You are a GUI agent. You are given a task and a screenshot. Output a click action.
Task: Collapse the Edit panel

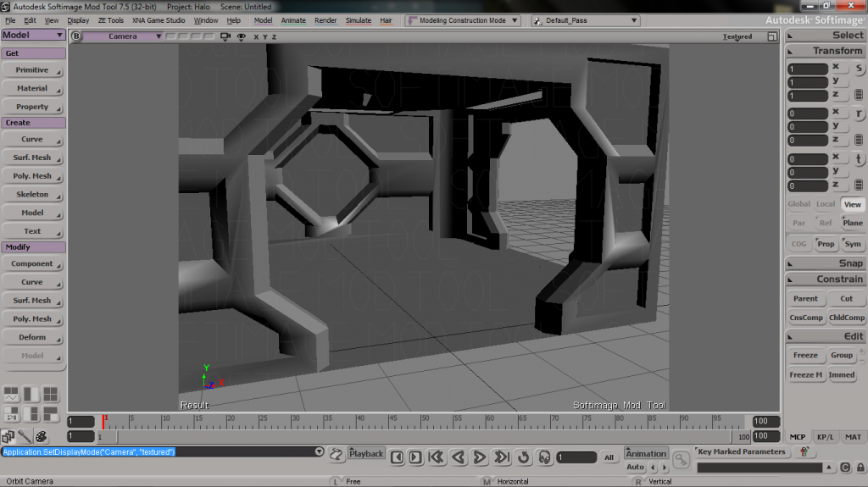tap(826, 336)
